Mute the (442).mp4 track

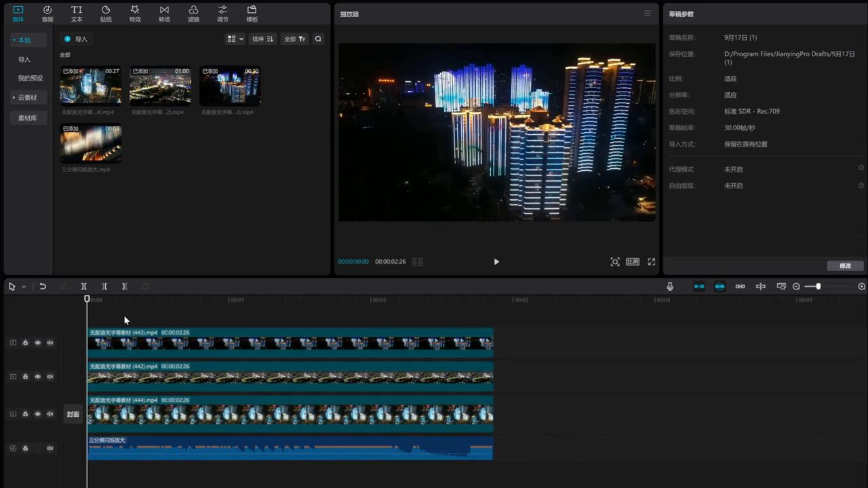50,377
